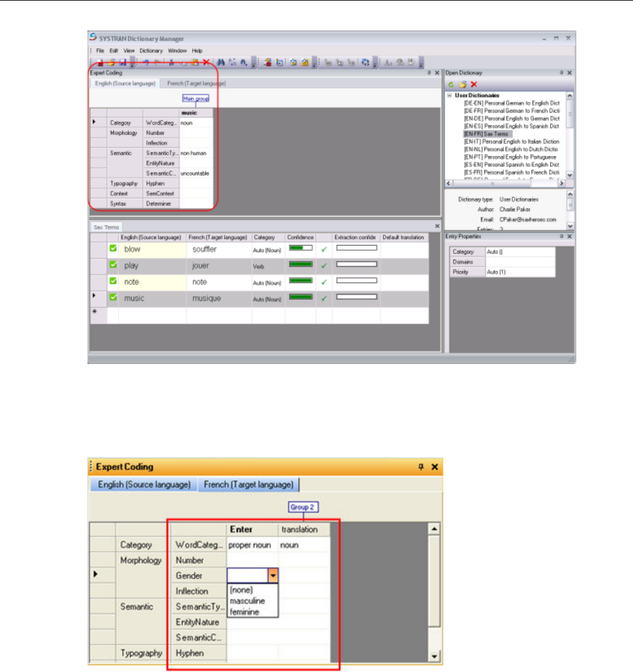This screenshot has width=633, height=672.
Task: Click the circular arrows sync toolbar icon
Action: (x=365, y=62)
